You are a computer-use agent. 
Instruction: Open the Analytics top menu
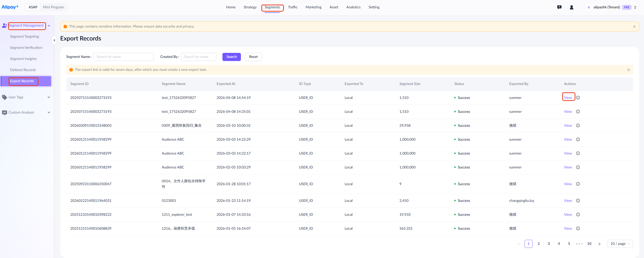click(x=353, y=7)
